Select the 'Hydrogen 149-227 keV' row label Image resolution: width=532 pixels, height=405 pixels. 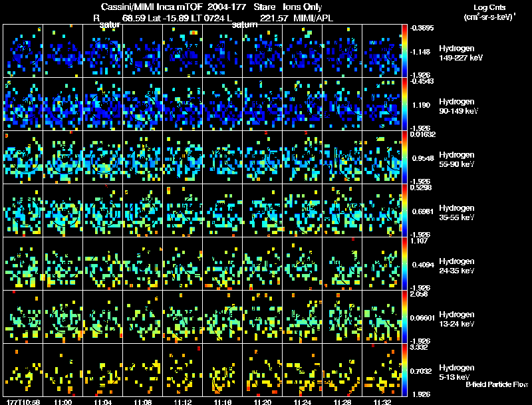(461, 53)
